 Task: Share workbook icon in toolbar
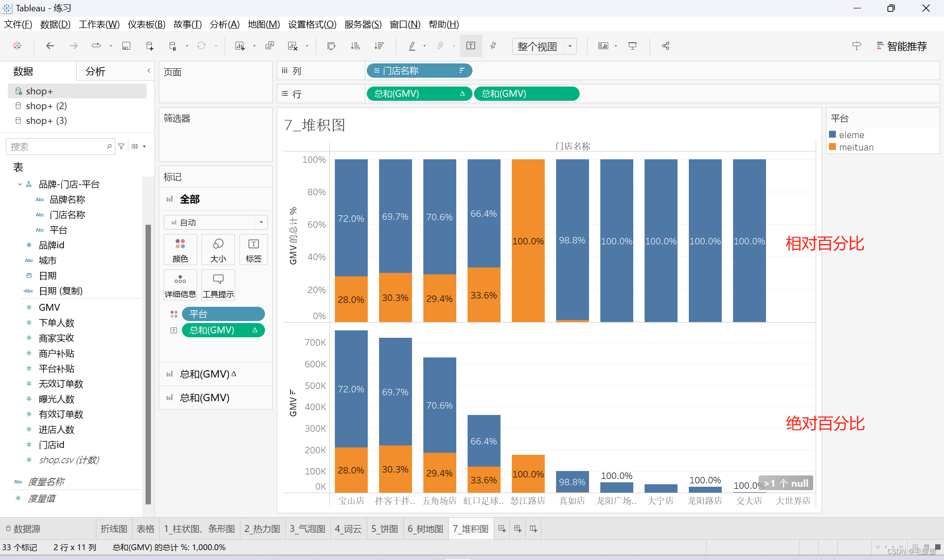[666, 46]
